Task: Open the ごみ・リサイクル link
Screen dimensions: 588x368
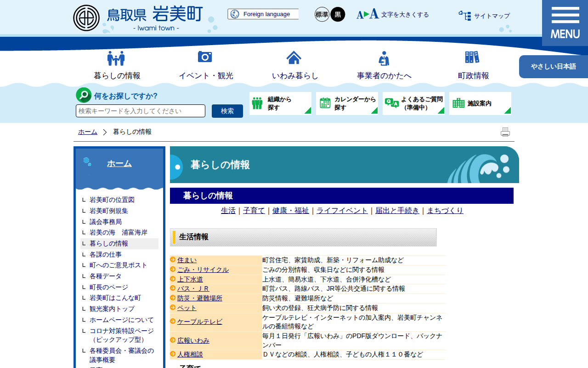Action: tap(203, 270)
